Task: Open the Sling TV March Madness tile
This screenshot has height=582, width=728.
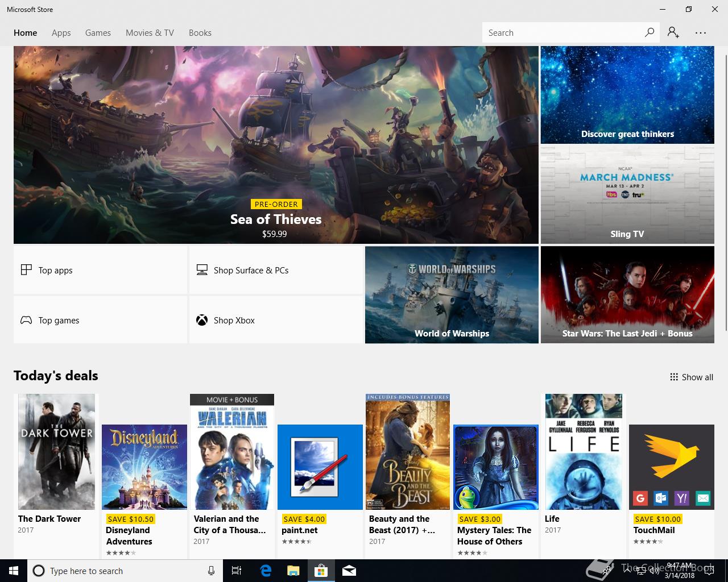Action: pyautogui.click(x=627, y=194)
